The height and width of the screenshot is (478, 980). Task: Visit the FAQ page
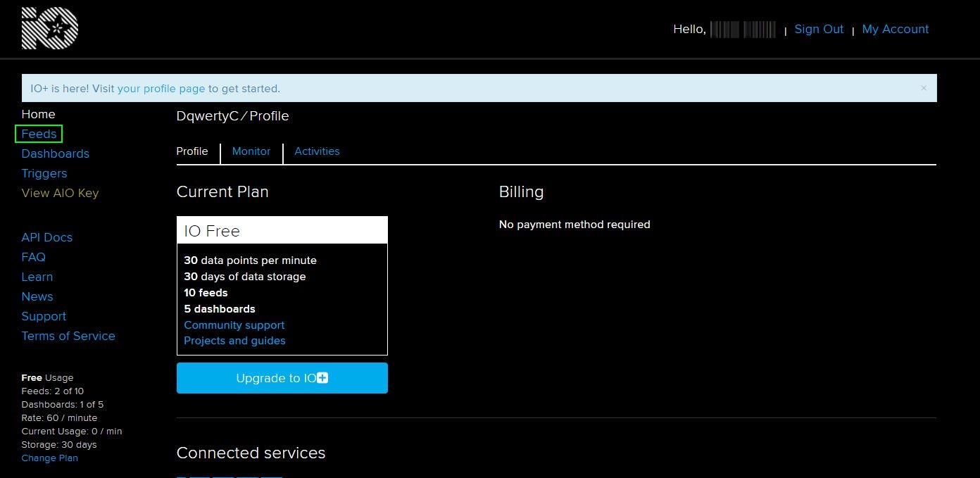click(33, 257)
